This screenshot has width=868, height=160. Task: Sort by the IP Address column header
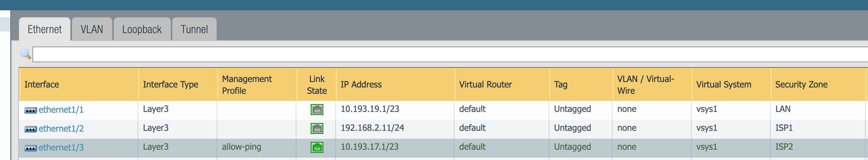(x=361, y=84)
